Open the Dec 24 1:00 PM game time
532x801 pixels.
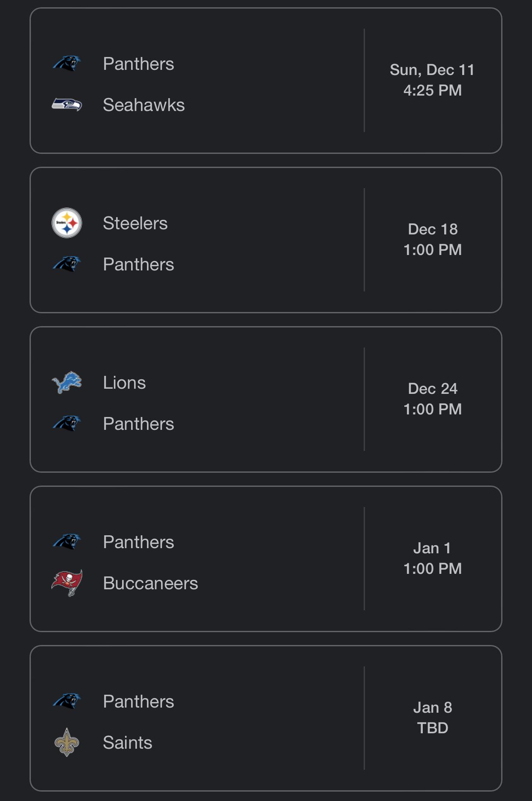433,399
